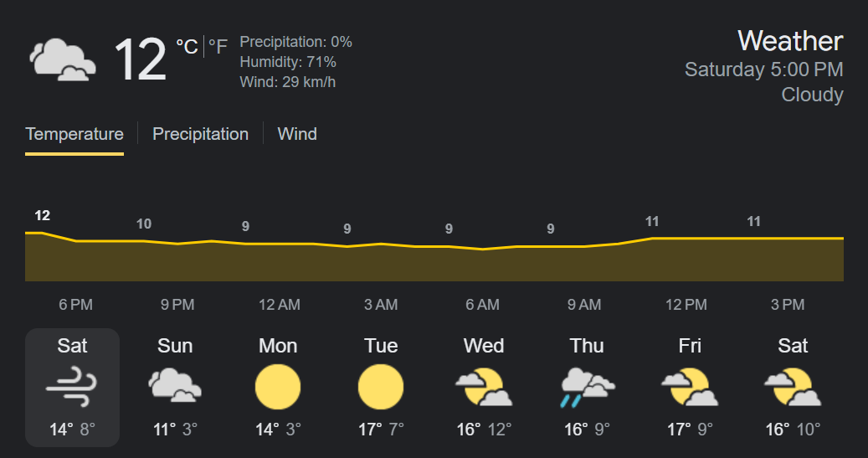Open the Temperature tab

(x=74, y=134)
